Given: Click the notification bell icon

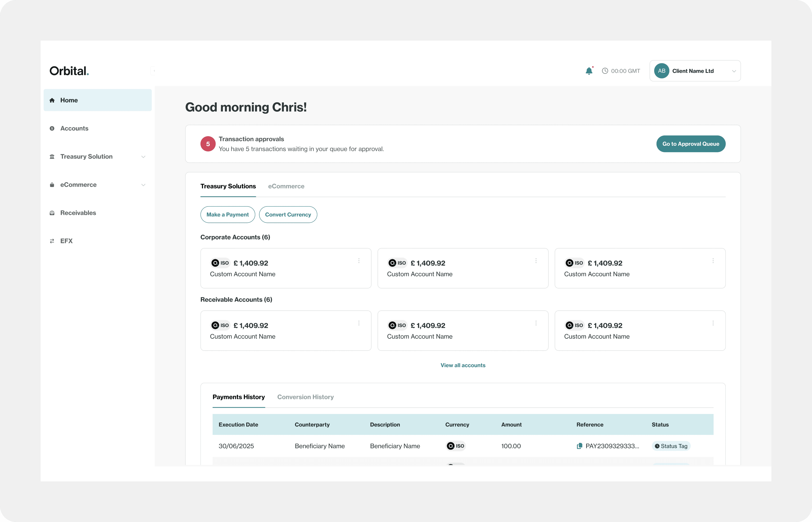Looking at the screenshot, I should 589,71.
